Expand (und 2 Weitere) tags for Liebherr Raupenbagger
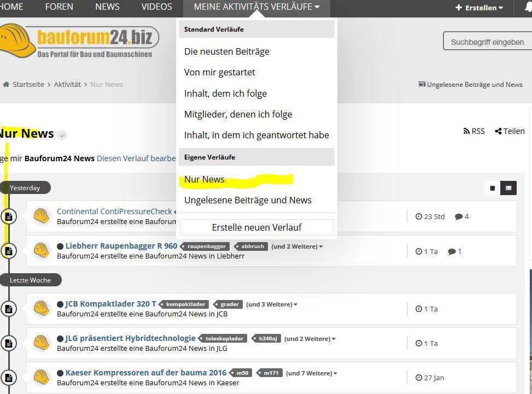The image size is (532, 394). click(297, 246)
